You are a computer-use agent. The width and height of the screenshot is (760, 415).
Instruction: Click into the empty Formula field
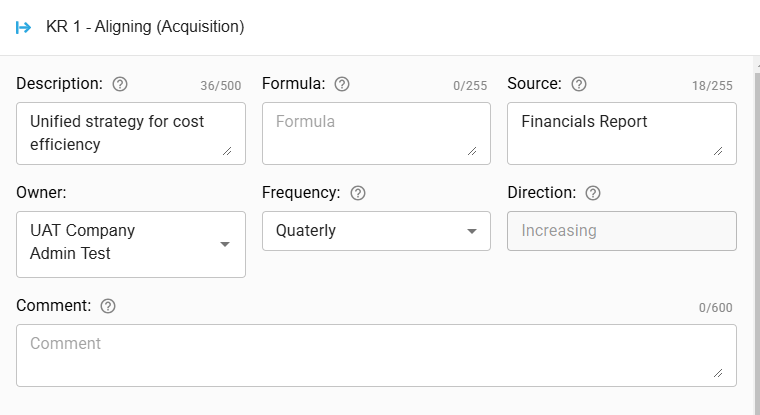(376, 133)
